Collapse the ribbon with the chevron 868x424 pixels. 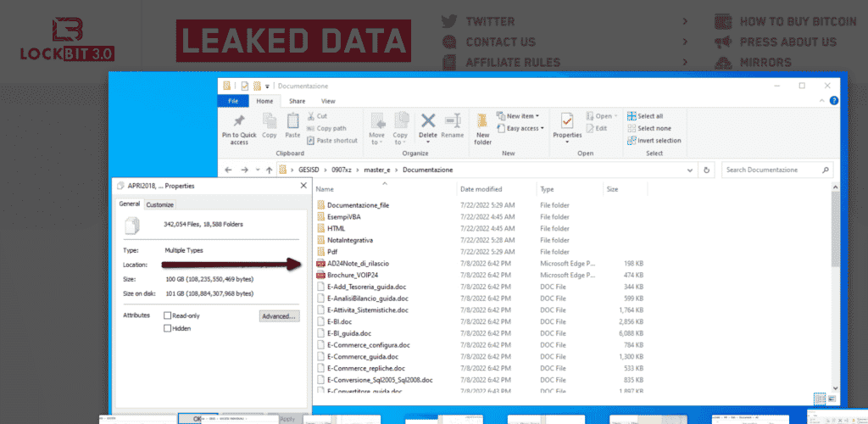[822, 101]
